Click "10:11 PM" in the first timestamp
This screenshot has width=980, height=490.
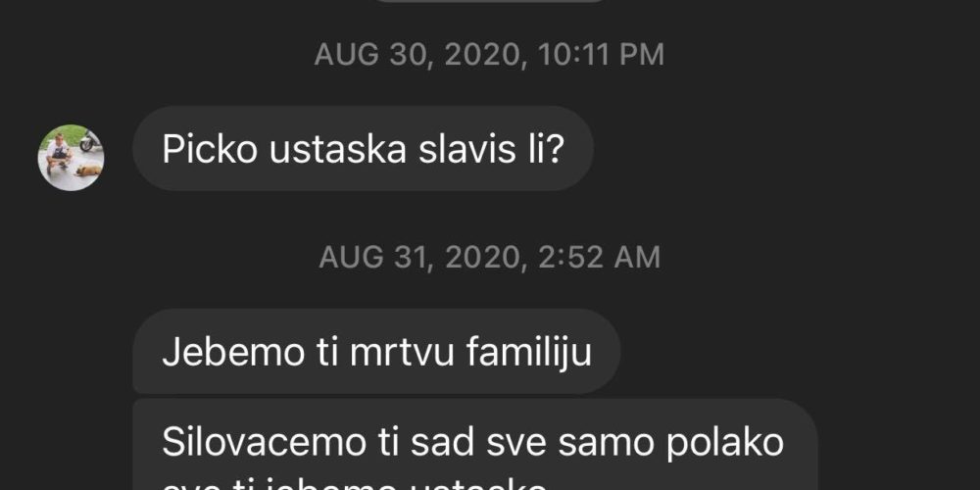point(600,55)
